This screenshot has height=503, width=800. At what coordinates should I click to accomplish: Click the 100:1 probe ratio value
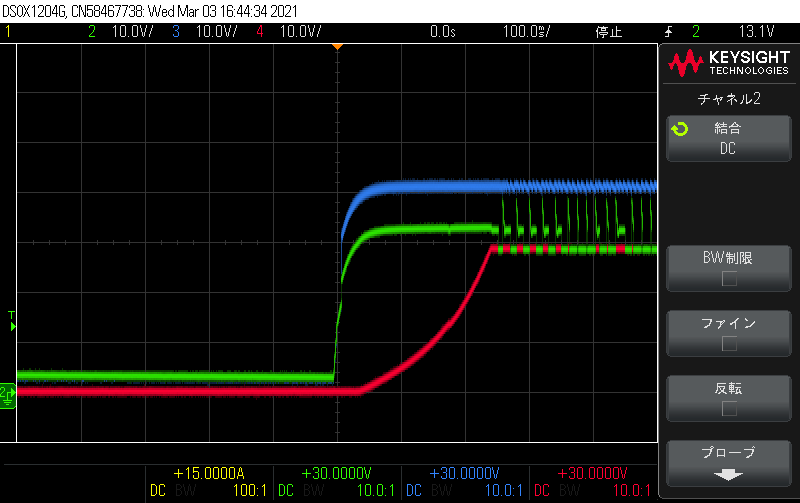pos(250,491)
